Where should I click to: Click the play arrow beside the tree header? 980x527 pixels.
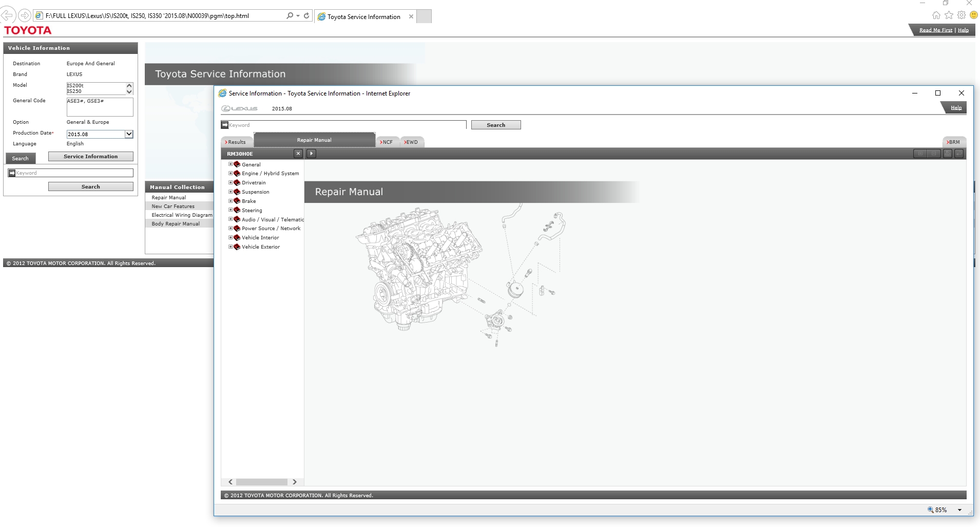tap(311, 154)
